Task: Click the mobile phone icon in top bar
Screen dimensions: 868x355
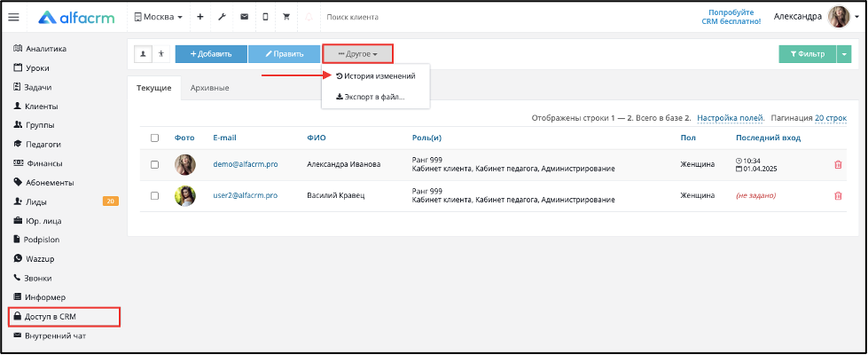Action: coord(265,17)
